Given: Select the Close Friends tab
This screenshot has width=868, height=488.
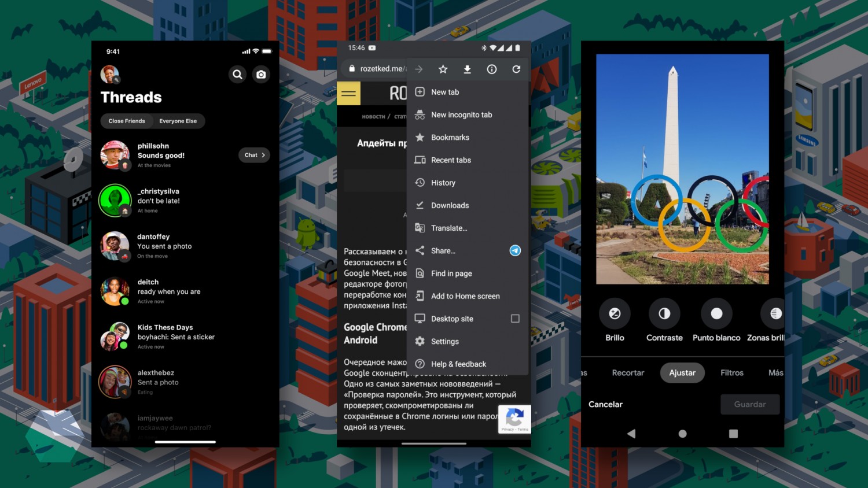Looking at the screenshot, I should pos(127,121).
